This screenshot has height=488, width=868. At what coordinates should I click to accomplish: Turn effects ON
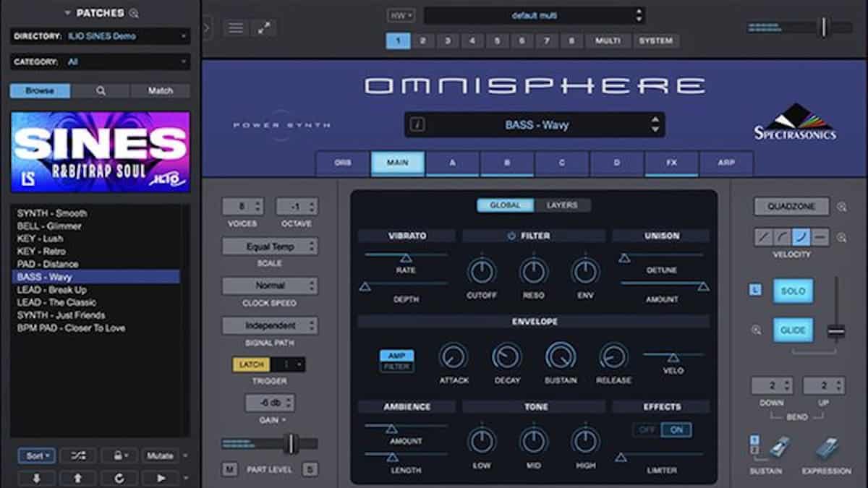pyautogui.click(x=676, y=429)
